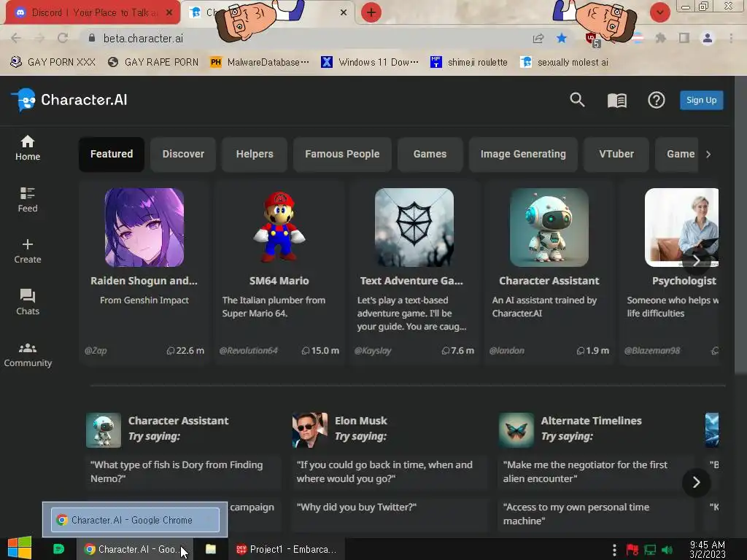Viewport: 747px width, 560px height.
Task: Click the browser forward arrow
Action: point(39,38)
